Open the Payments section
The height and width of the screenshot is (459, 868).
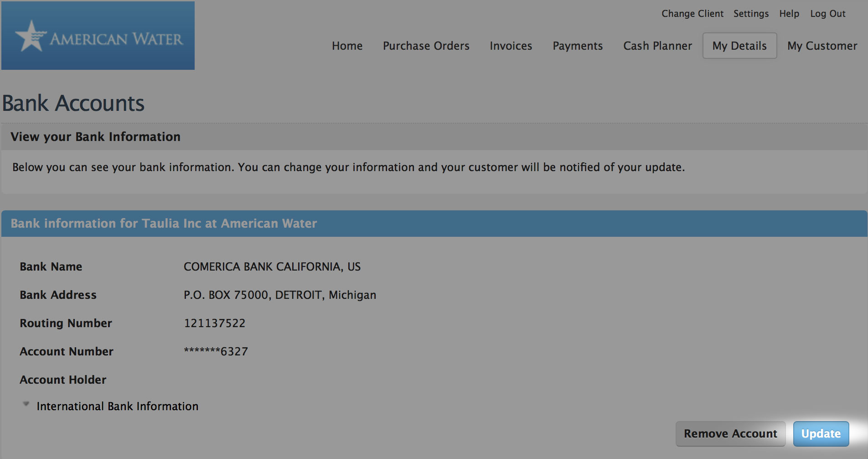tap(578, 46)
